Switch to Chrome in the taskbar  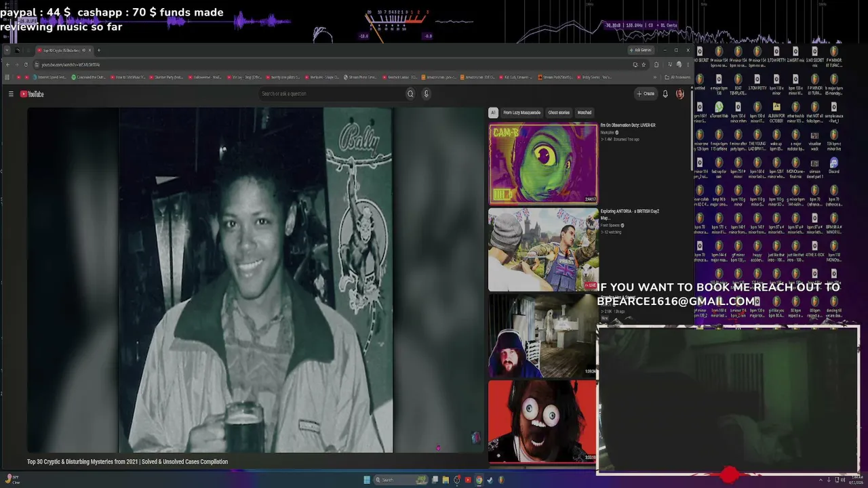(479, 480)
